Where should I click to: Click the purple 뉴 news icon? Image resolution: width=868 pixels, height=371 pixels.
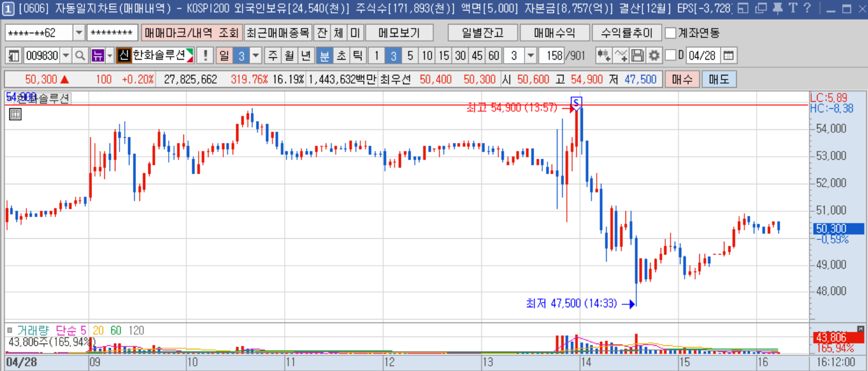(97, 56)
